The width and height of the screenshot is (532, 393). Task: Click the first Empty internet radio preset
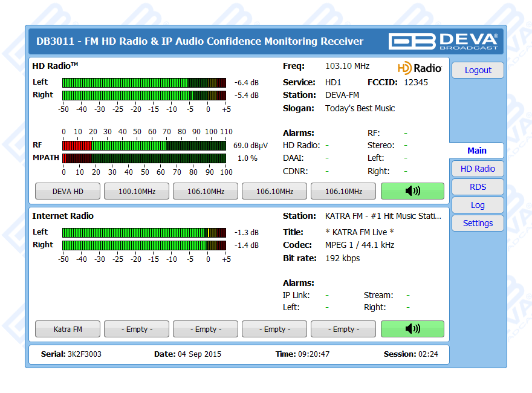137,329
